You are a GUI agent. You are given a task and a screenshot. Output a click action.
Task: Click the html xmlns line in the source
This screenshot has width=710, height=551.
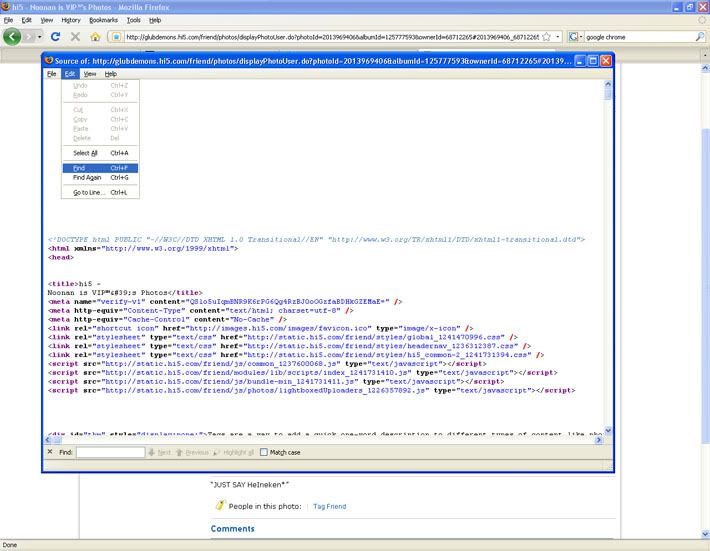143,249
